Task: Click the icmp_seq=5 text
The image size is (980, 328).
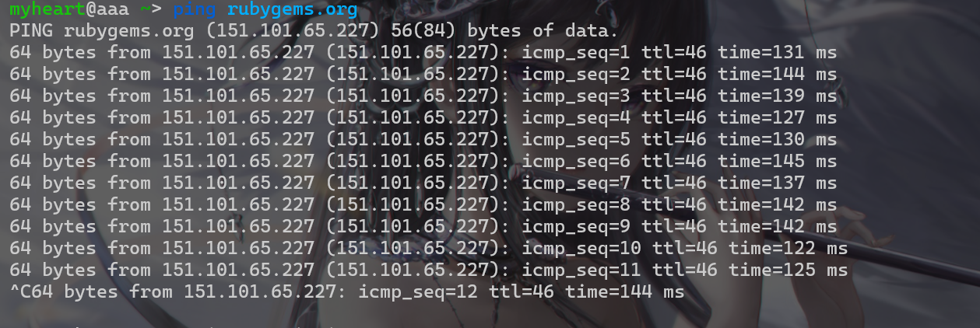Action: tap(575, 140)
